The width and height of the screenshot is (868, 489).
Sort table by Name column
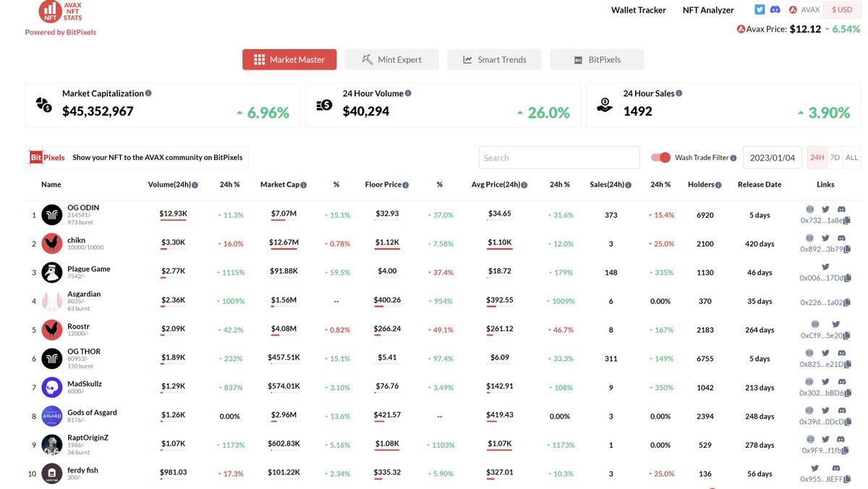click(51, 184)
